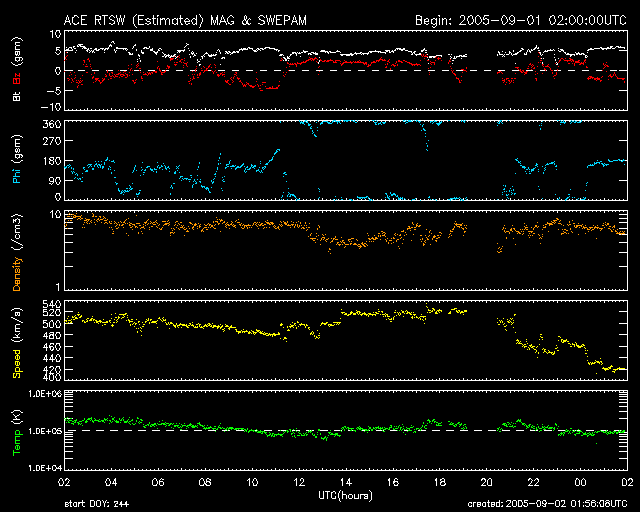
Task: Click the '540' speed axis value
Action: (52, 304)
